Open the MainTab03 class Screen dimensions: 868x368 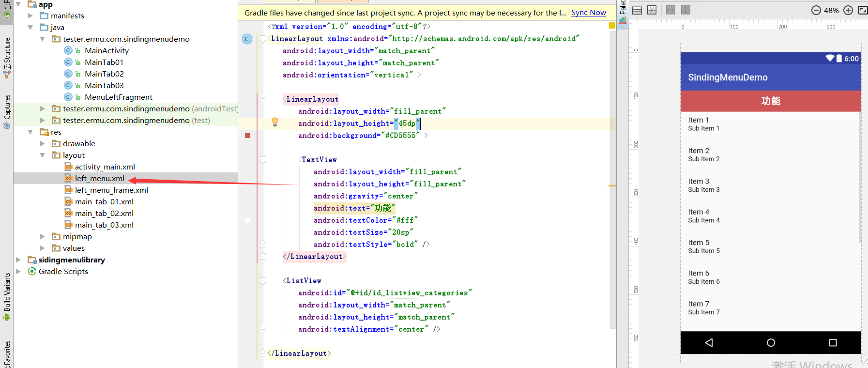pos(104,85)
